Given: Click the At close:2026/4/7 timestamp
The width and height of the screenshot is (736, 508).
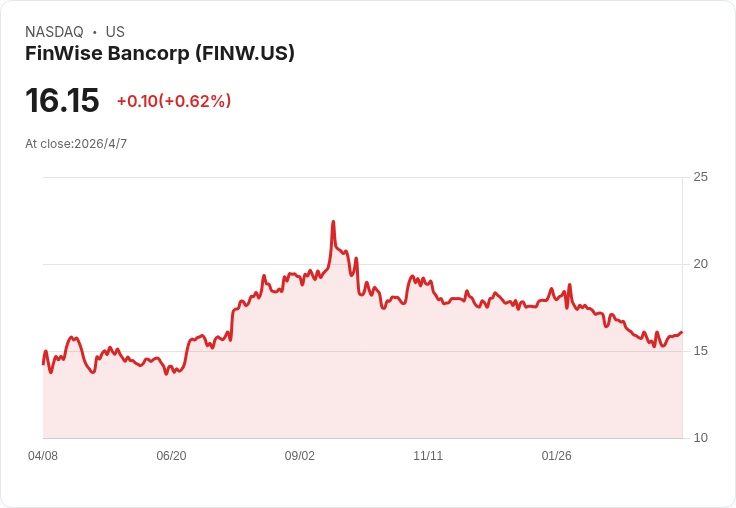Looking at the screenshot, I should click(x=76, y=144).
